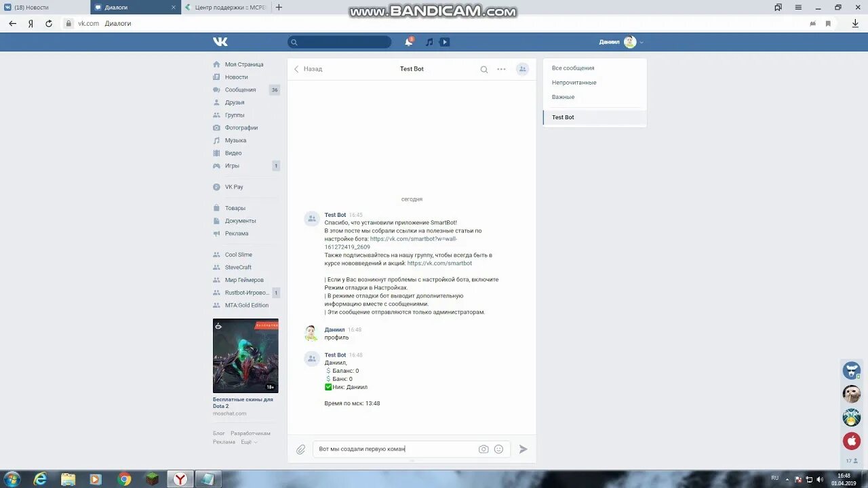Open Группы in sidebar
The image size is (868, 488).
(235, 115)
